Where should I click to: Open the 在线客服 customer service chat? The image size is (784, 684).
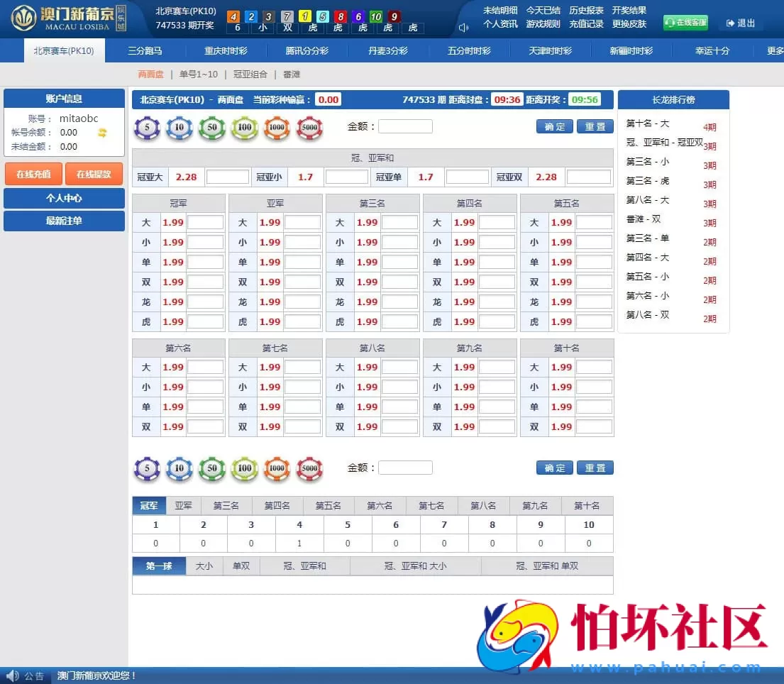(685, 23)
